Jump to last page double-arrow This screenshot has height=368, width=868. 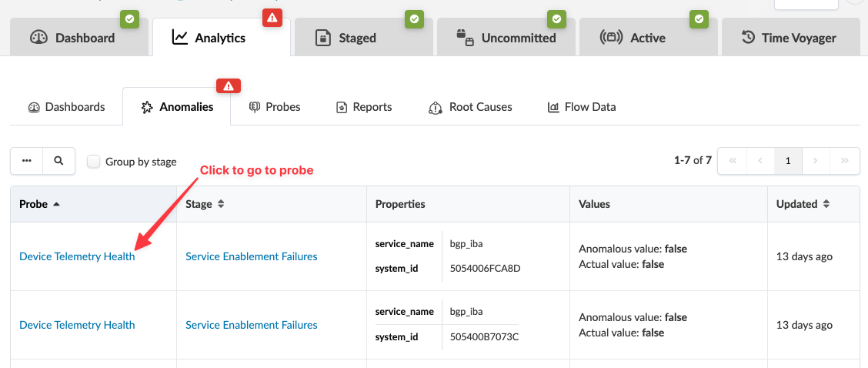click(845, 161)
